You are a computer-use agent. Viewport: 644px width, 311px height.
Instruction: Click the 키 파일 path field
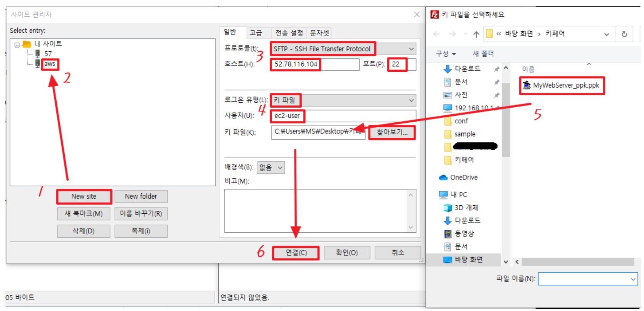pyautogui.click(x=318, y=132)
